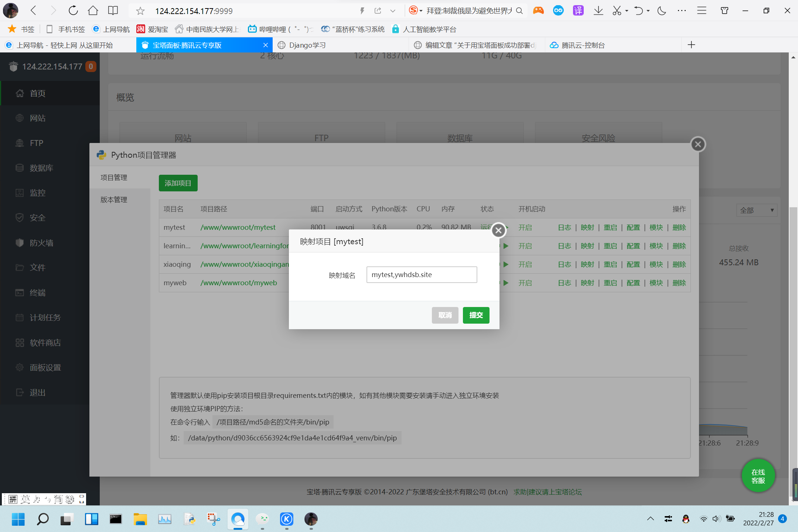Open the /www/wwwroot/mytest path link

coord(238,228)
